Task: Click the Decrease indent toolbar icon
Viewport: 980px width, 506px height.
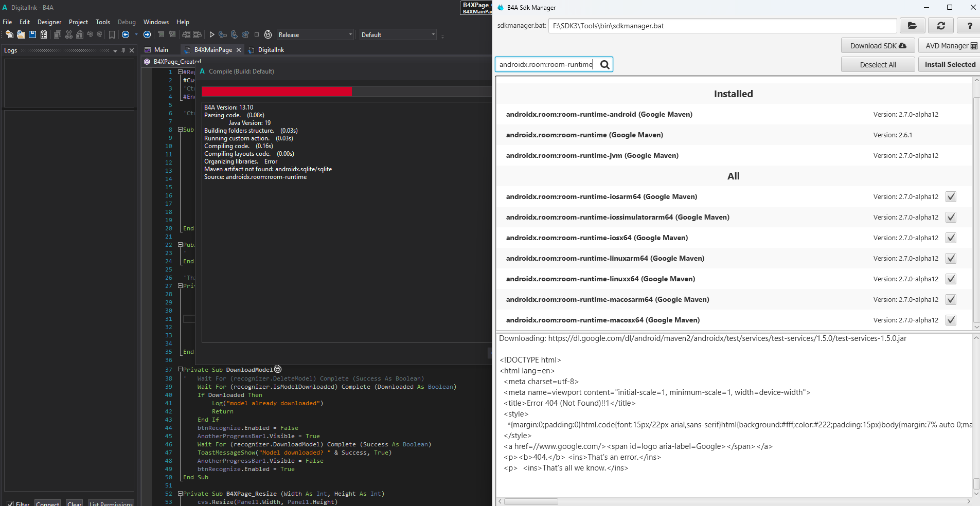Action: coord(186,34)
